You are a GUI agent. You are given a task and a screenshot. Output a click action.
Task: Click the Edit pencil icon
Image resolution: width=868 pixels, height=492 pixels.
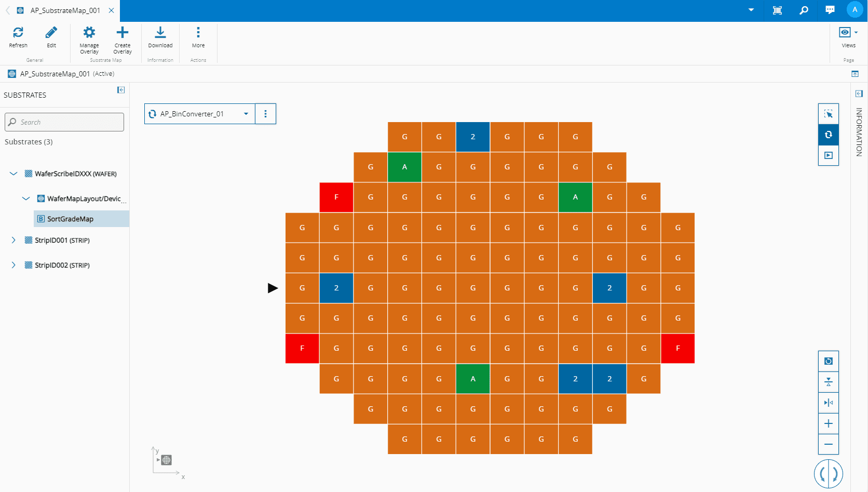coord(51,33)
